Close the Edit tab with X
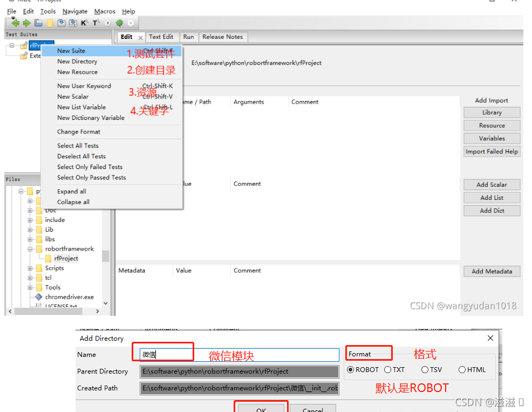The image size is (532, 412). (140, 38)
